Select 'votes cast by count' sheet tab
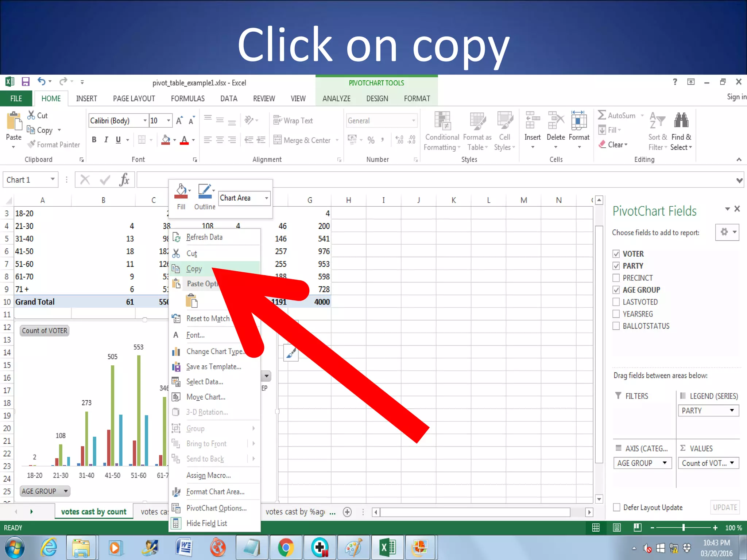Viewport: 747px width, 560px height. 94,512
